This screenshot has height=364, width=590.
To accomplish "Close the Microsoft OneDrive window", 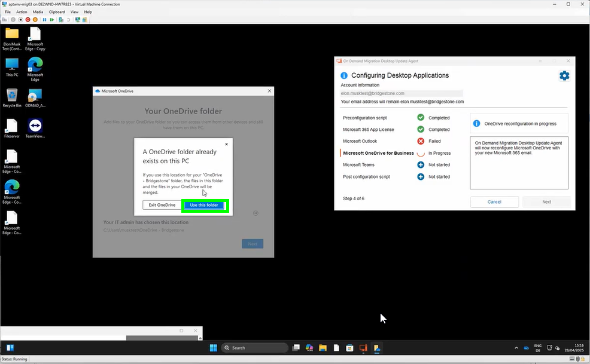I will point(269,91).
